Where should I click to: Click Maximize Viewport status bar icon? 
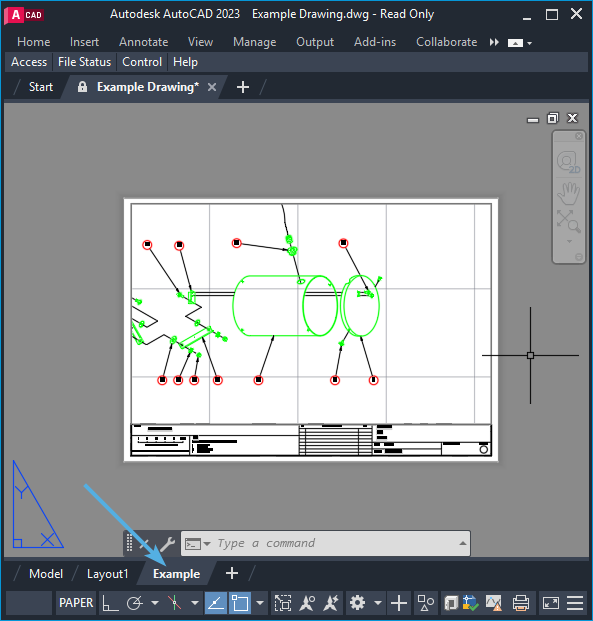(x=283, y=603)
